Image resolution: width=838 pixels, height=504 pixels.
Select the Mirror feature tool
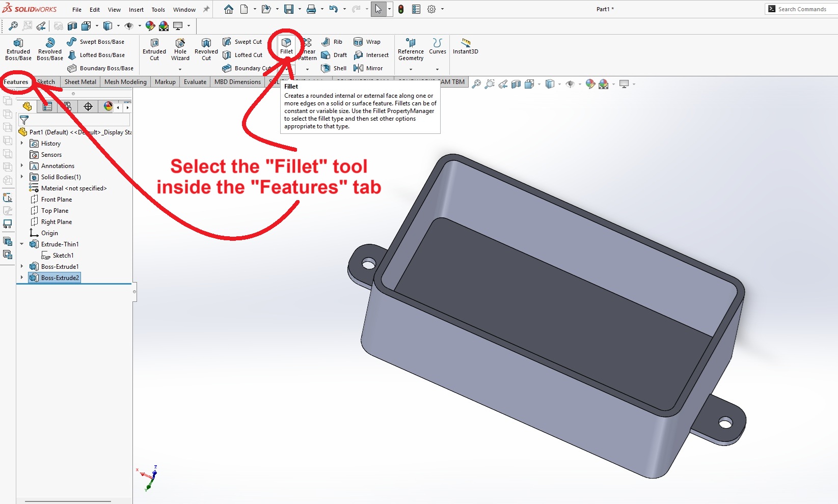coord(368,68)
